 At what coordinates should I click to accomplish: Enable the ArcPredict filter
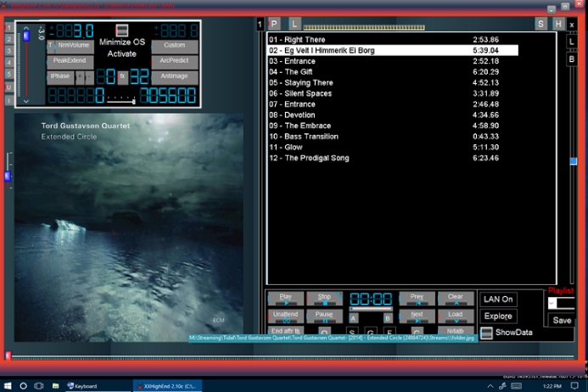point(175,62)
